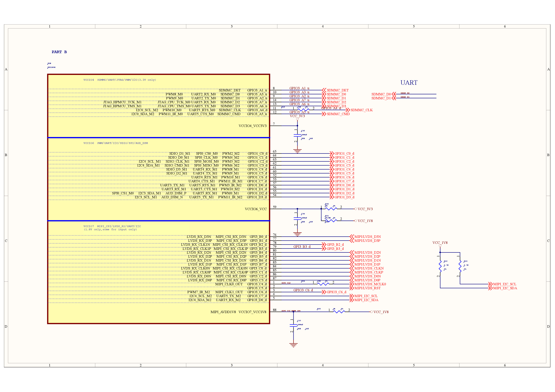
Task: Click the ground symbol below capacitor C37
Action: pos(293,345)
